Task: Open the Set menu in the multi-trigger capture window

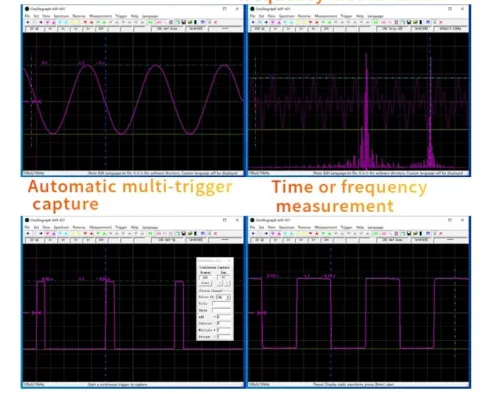Action: pyautogui.click(x=36, y=227)
